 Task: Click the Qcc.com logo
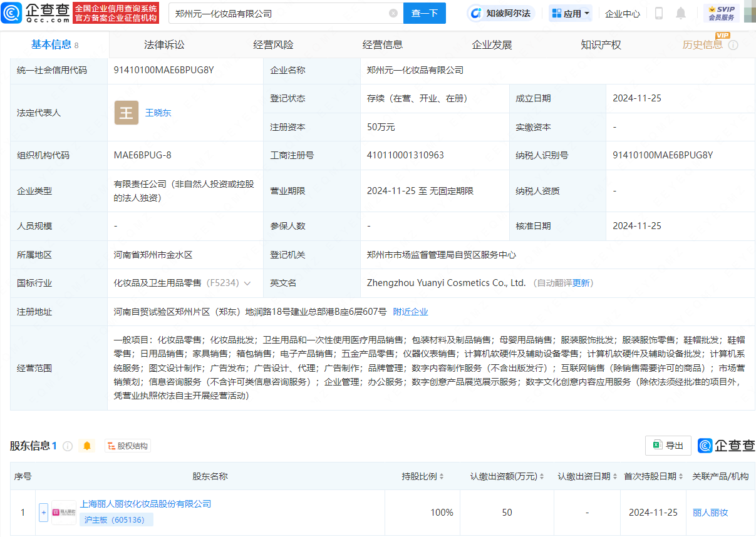[35, 13]
